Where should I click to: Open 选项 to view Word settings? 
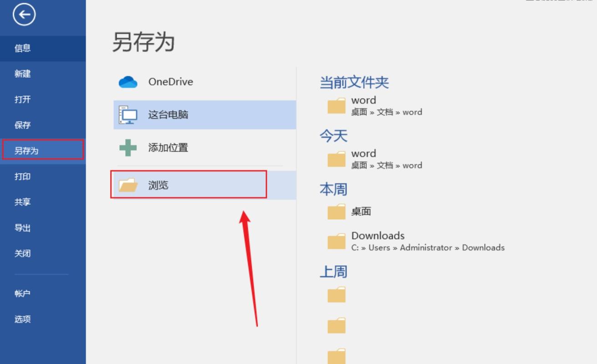(x=22, y=319)
